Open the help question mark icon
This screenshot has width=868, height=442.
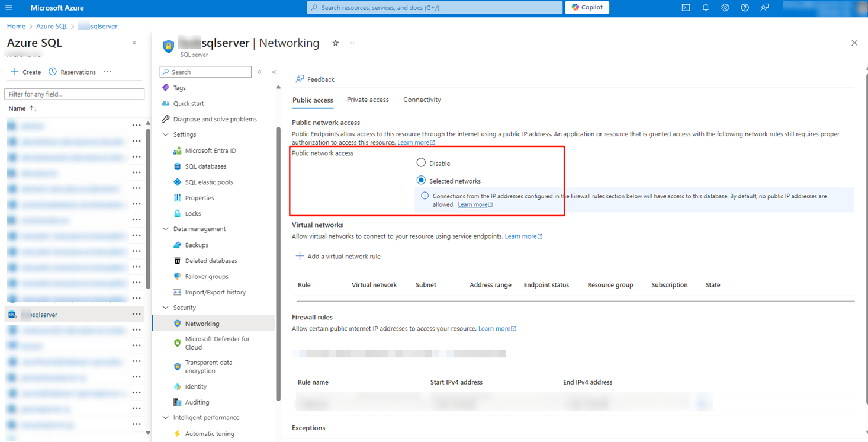point(745,8)
